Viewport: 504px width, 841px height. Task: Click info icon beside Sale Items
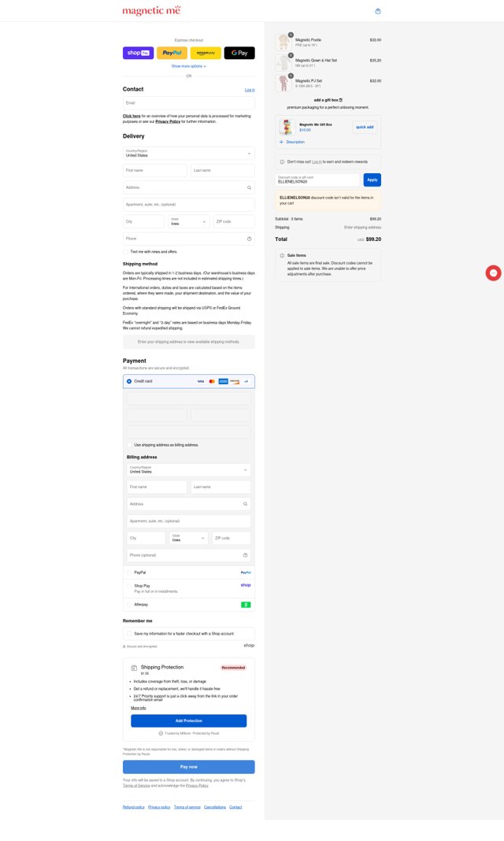click(282, 255)
